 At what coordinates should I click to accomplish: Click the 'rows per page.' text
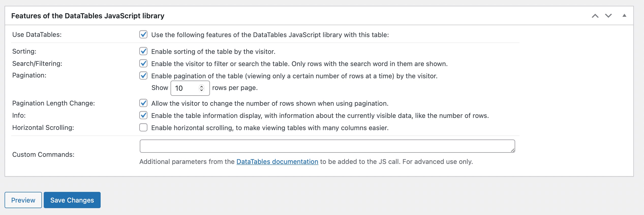click(x=235, y=88)
